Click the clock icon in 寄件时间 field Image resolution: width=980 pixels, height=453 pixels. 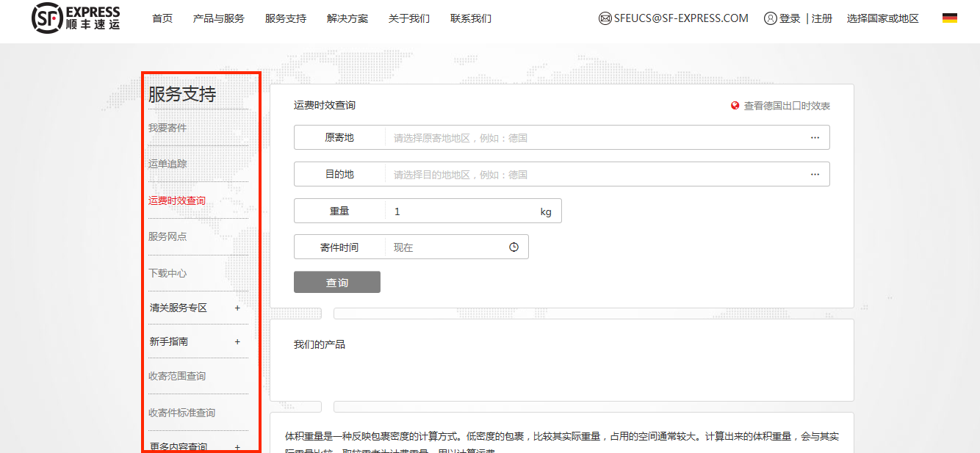point(514,247)
